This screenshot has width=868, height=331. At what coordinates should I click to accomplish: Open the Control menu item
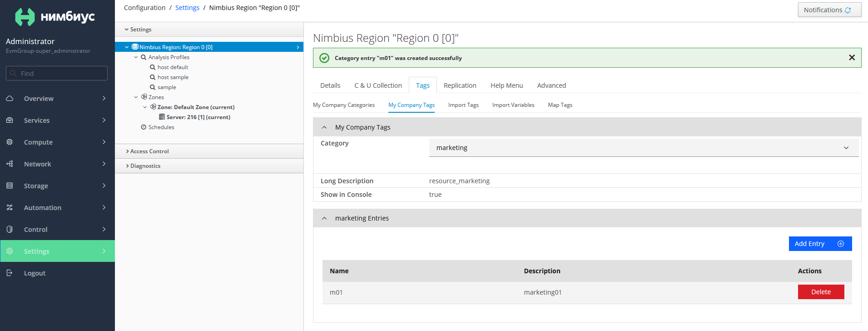coord(57,229)
